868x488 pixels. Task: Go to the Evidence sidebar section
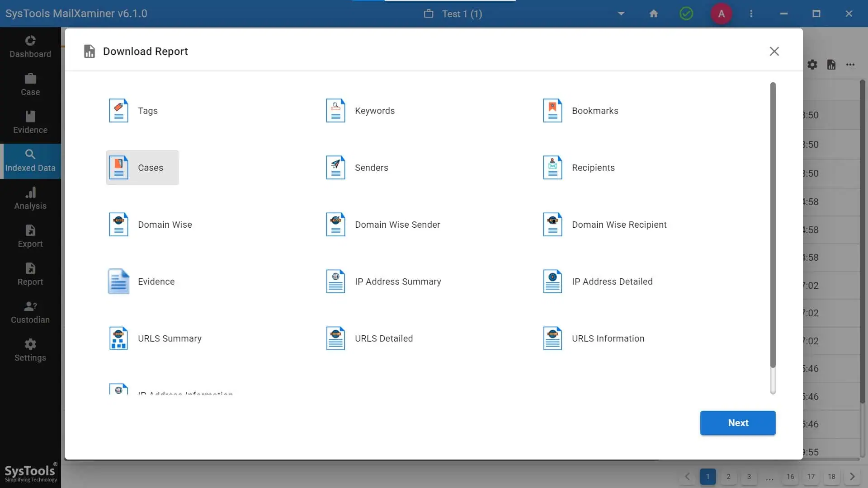coord(30,122)
